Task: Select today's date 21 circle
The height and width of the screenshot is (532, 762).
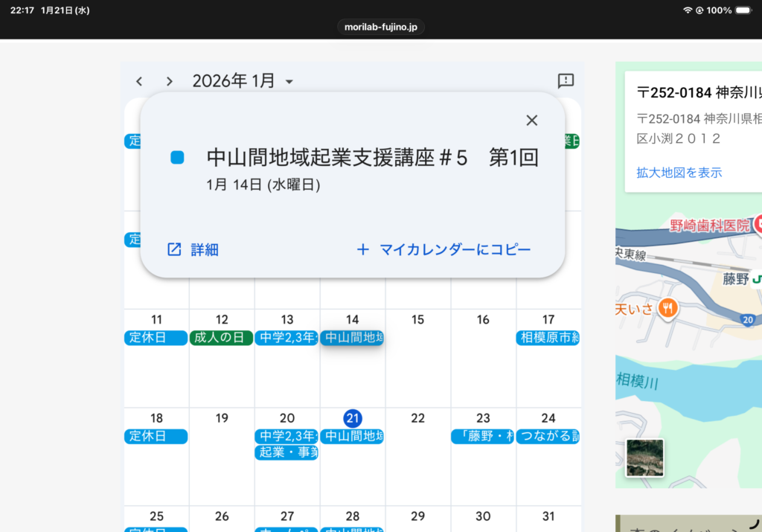Action: coord(353,418)
